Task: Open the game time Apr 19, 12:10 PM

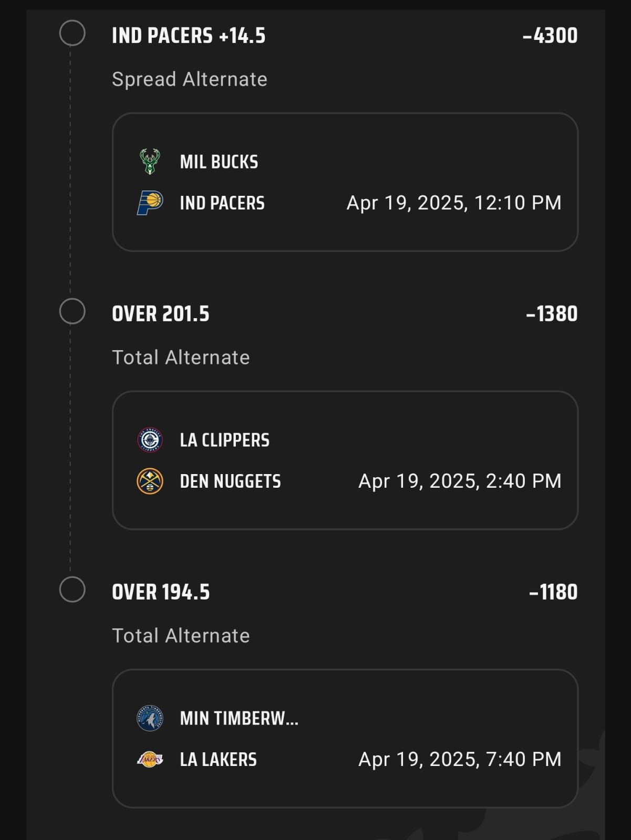Action: pos(454,203)
